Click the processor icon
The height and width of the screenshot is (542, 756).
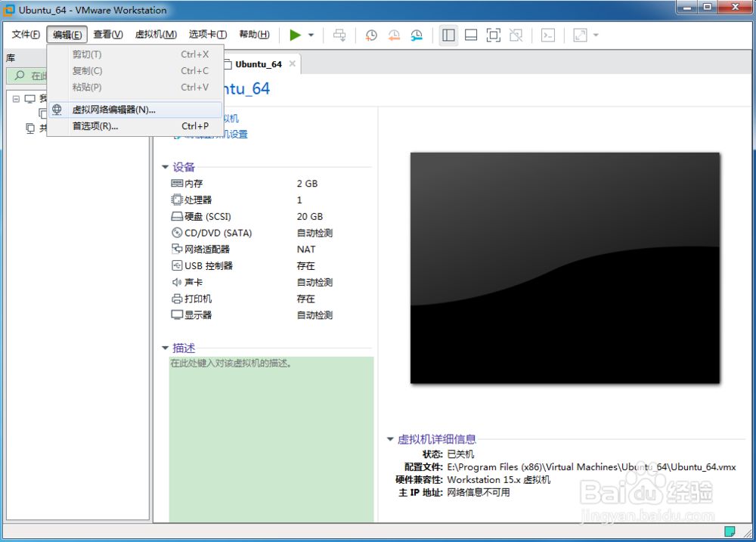click(x=177, y=200)
